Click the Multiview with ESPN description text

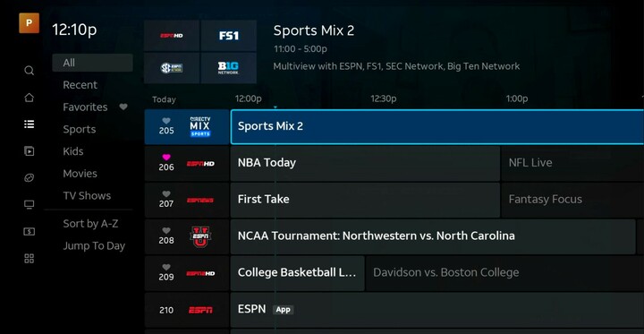[x=397, y=66]
